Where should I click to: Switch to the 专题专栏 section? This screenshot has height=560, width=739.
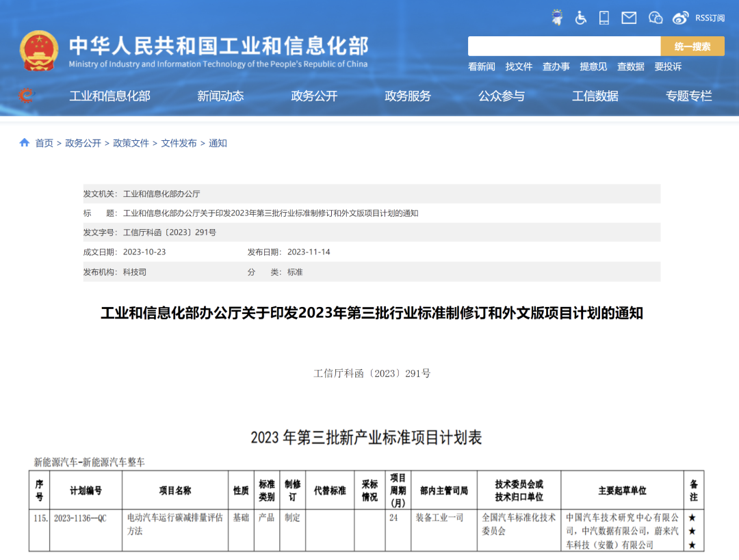point(688,96)
